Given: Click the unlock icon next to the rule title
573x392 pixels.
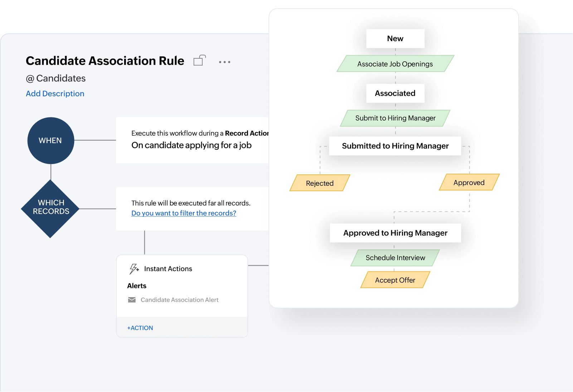Looking at the screenshot, I should [x=199, y=61].
